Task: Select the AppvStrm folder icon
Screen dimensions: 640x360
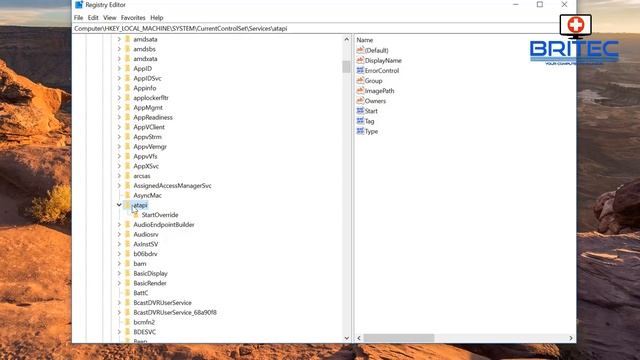Action: 127,137
